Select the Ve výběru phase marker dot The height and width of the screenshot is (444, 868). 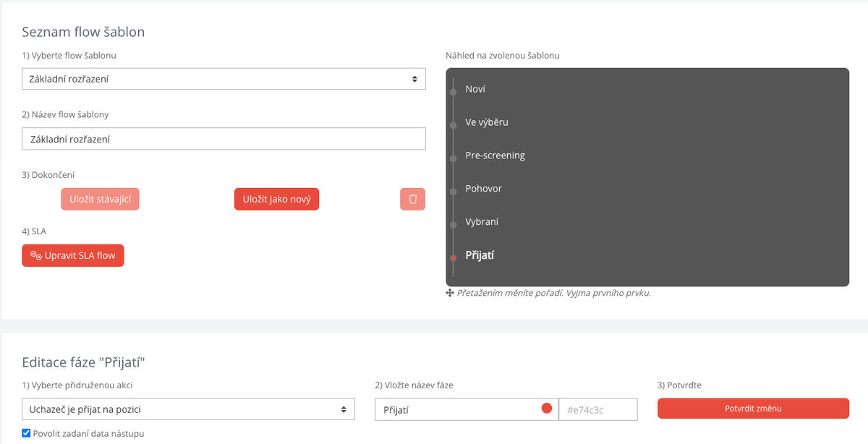(453, 125)
